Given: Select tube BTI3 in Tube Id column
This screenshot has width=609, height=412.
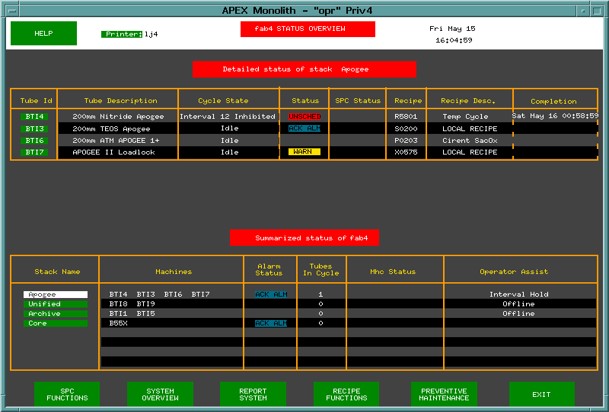Looking at the screenshot, I should 34,128.
